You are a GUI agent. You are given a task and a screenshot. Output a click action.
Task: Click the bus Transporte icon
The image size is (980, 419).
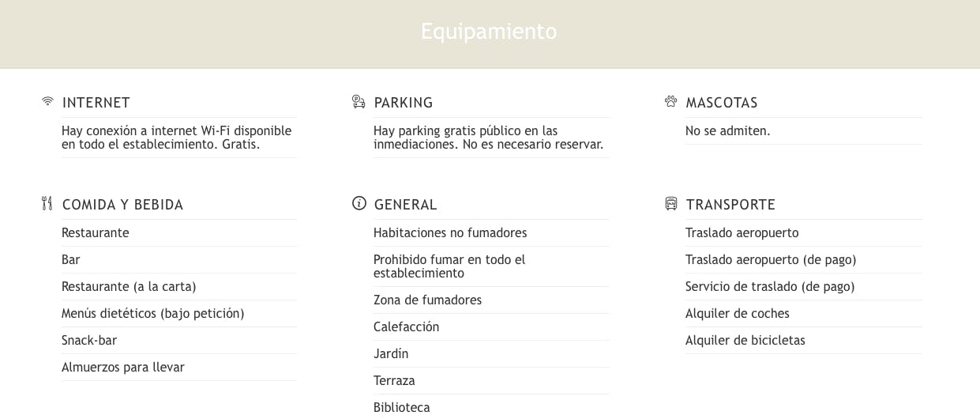tap(671, 204)
